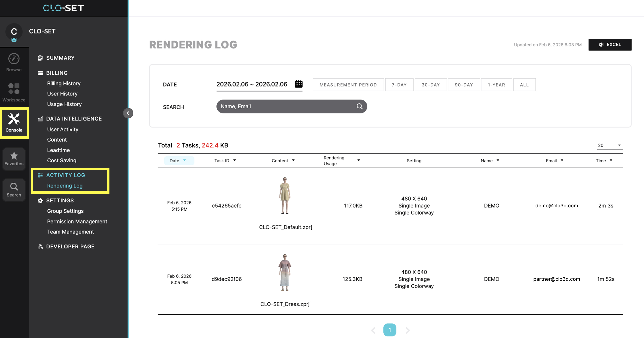Select the Workspace icon in sidebar
644x338 pixels.
[14, 89]
